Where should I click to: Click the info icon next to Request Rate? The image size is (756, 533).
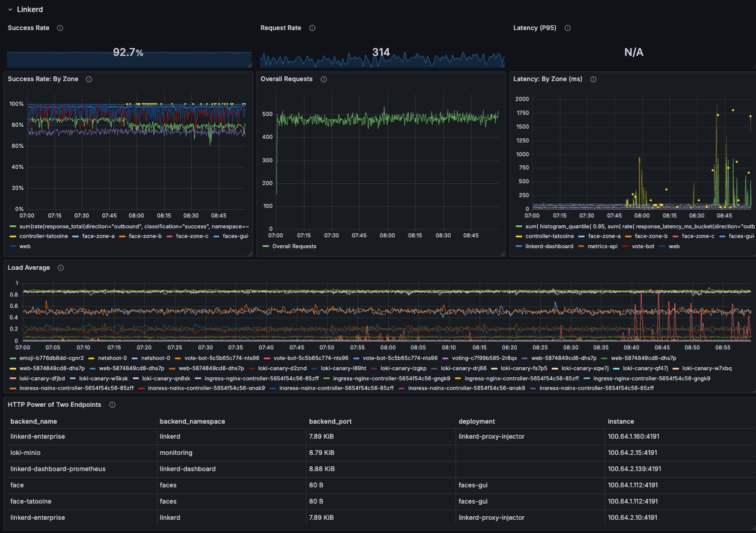click(x=312, y=28)
